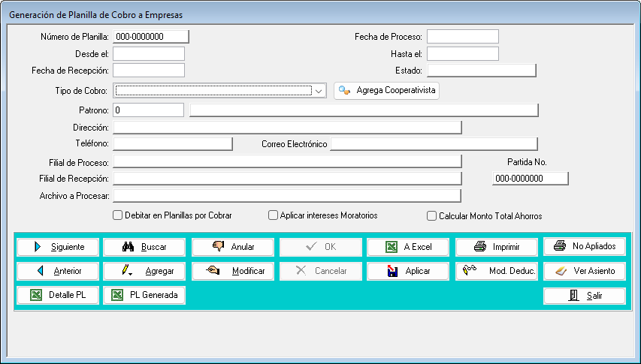641x364 pixels.
Task: Click the PL Generada button
Action: (x=144, y=295)
